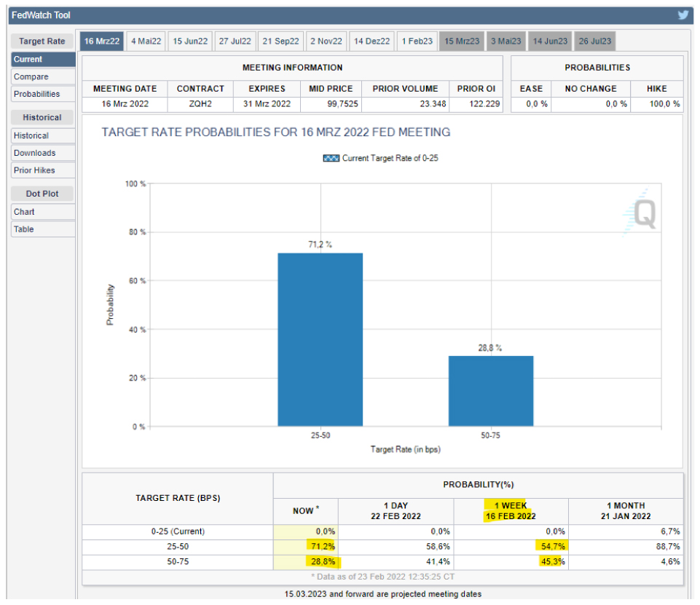Open the 2 Nov22 meeting tab

pos(326,41)
